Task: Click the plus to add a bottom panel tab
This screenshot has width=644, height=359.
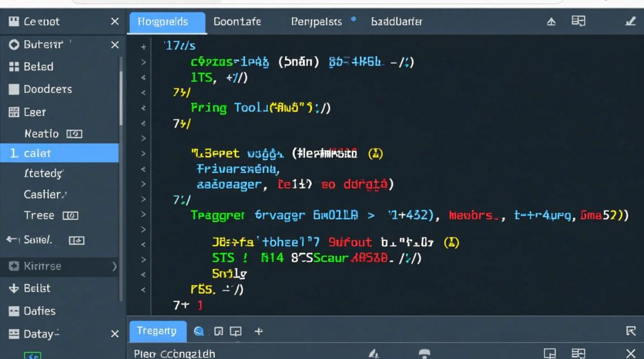Action: [259, 331]
